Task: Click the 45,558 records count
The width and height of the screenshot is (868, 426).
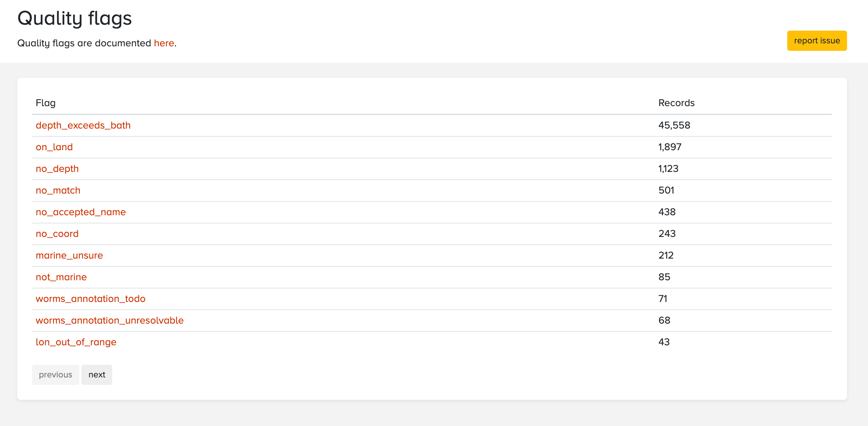Action: point(674,125)
